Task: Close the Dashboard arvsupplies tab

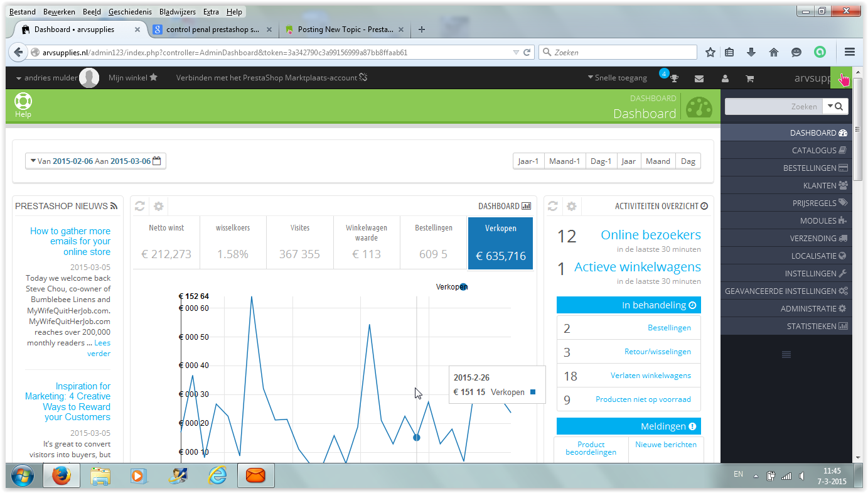Action: (137, 30)
